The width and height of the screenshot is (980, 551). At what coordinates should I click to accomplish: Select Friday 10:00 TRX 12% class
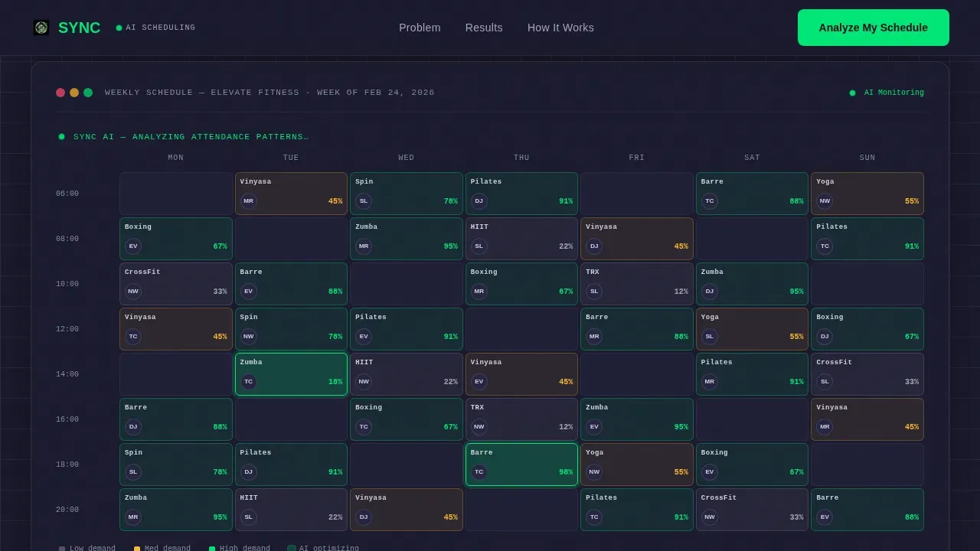click(x=637, y=284)
